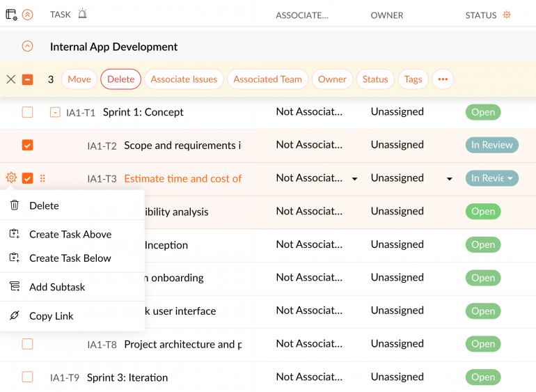The width and height of the screenshot is (536, 392).
Task: Close the bulk action bar with X
Action: 10,79
